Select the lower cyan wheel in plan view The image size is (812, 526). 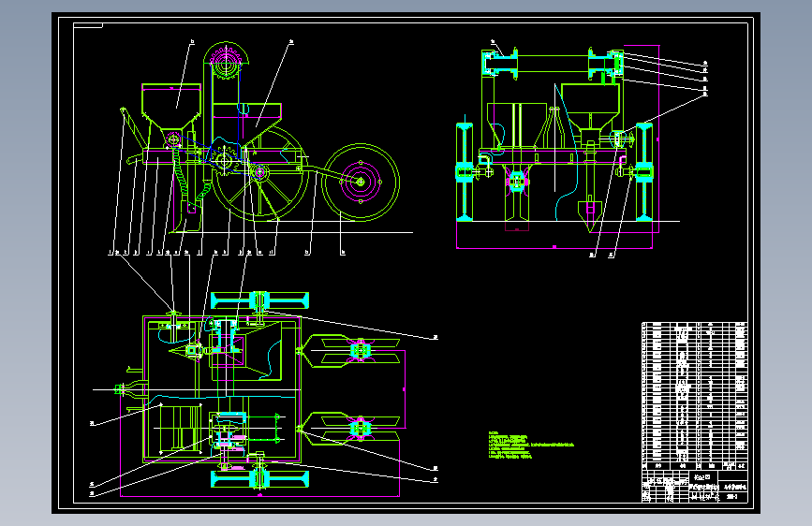point(259,479)
